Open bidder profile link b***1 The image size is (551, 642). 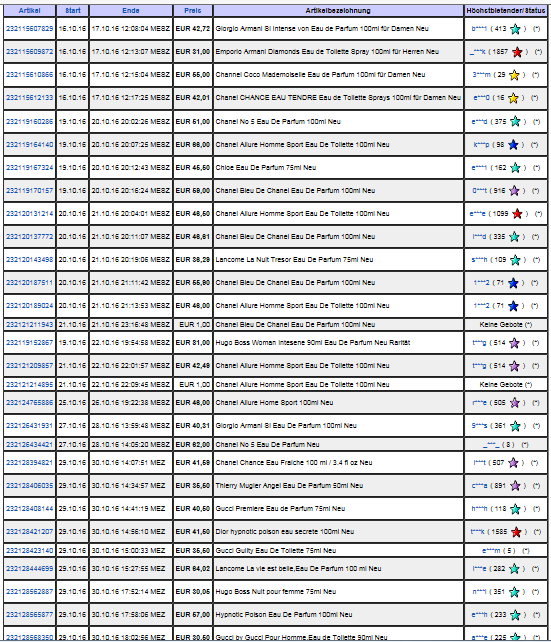(479, 29)
